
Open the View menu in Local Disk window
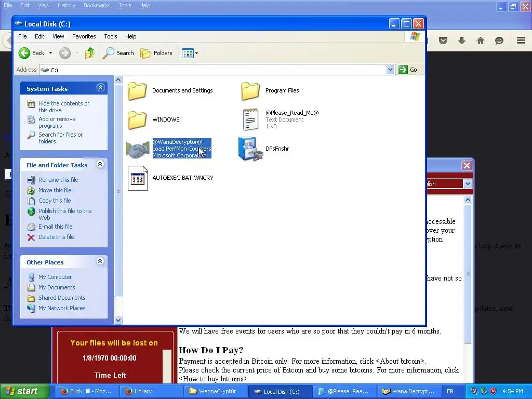point(58,36)
